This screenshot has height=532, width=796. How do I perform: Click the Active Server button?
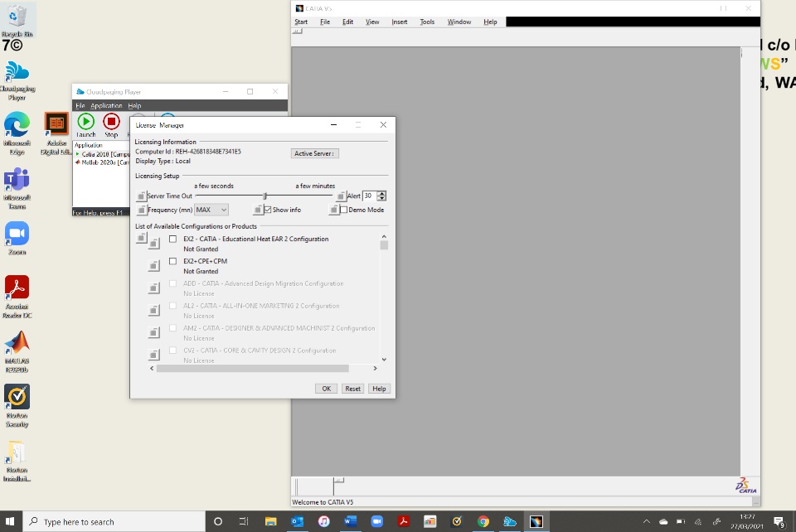(314, 153)
